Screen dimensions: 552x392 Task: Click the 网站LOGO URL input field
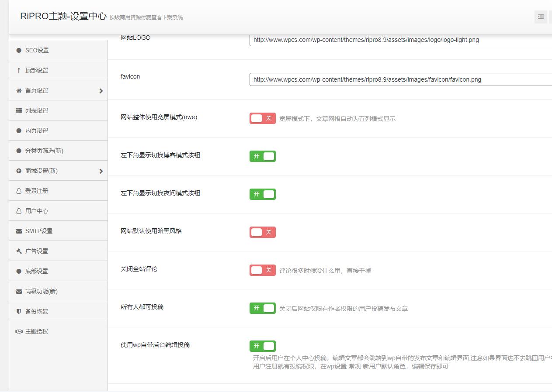click(x=400, y=40)
